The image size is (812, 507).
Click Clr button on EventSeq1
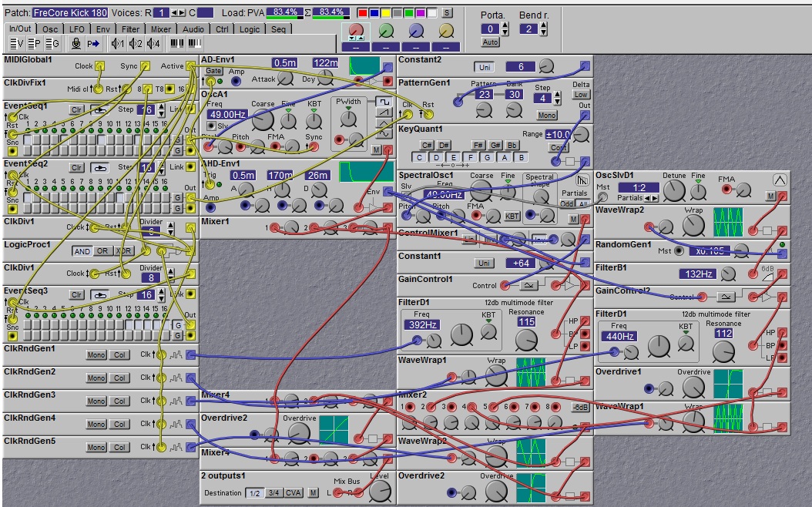point(76,109)
